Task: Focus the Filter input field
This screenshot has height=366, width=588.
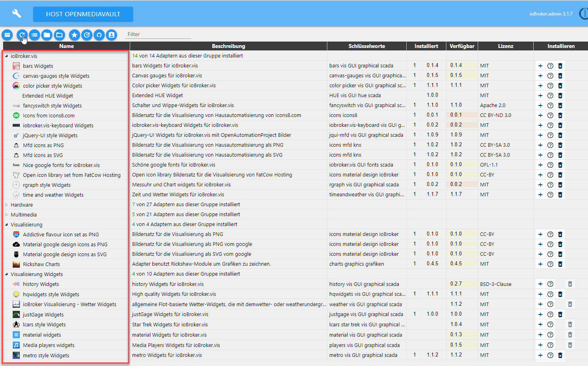Action: [x=159, y=34]
